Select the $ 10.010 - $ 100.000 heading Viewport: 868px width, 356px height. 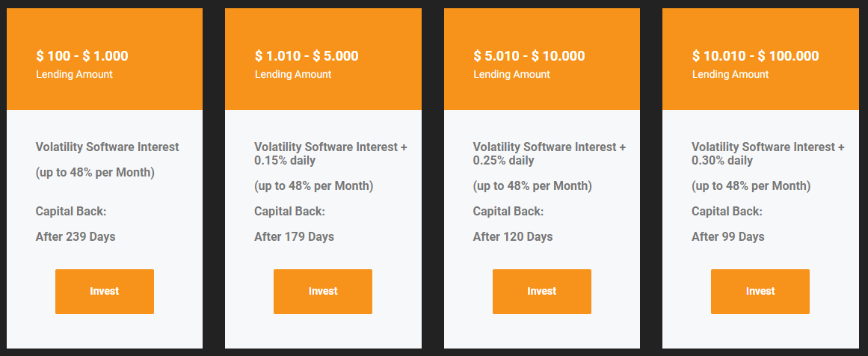[755, 56]
